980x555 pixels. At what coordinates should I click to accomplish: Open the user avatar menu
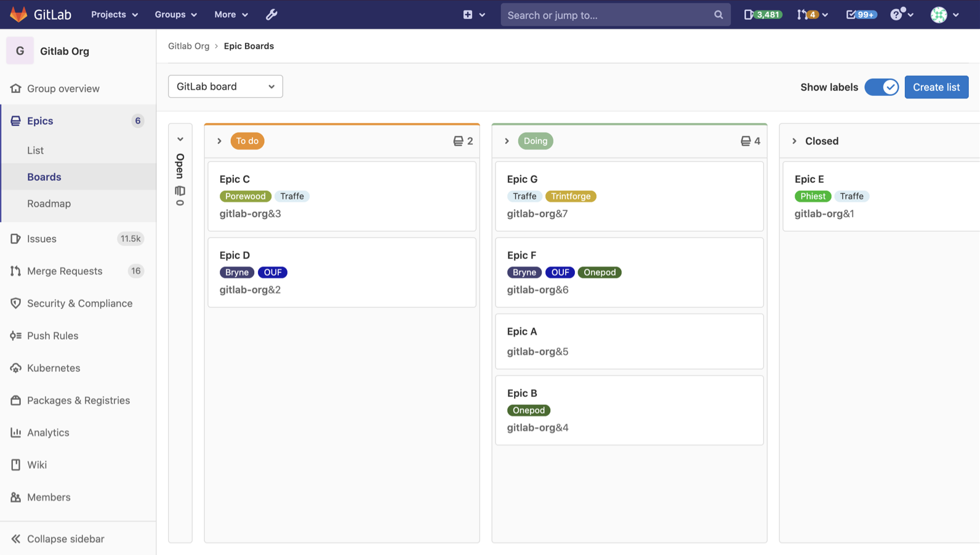click(x=945, y=15)
